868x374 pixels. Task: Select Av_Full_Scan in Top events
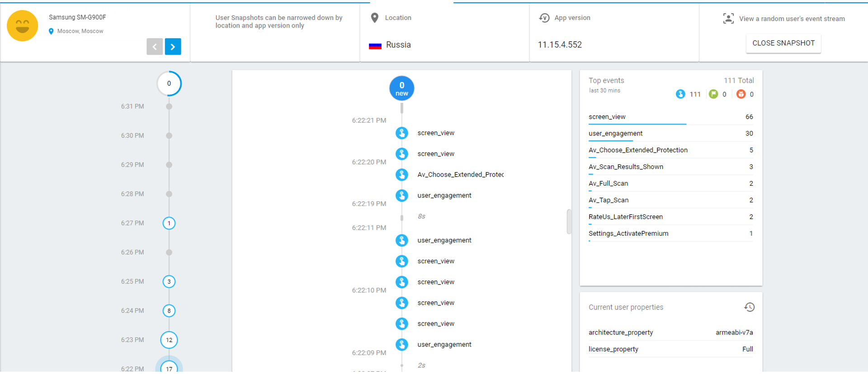[671, 184]
